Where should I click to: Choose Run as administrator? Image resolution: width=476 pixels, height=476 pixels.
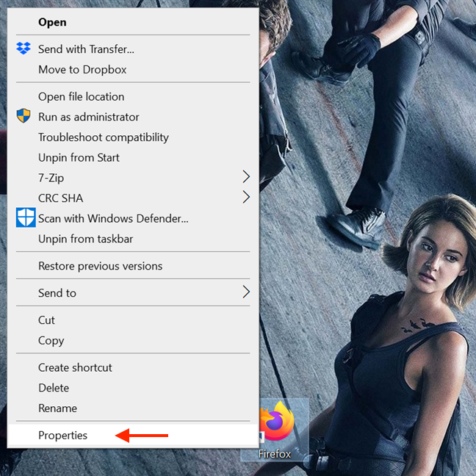(133, 117)
